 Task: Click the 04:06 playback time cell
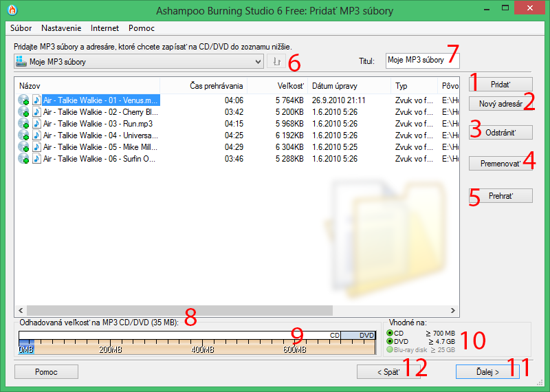(x=234, y=100)
